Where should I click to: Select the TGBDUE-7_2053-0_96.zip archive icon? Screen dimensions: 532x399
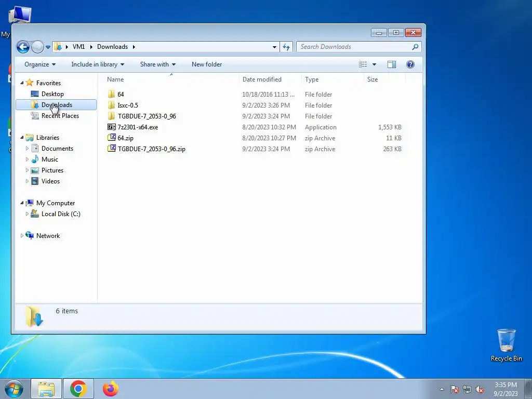111,149
